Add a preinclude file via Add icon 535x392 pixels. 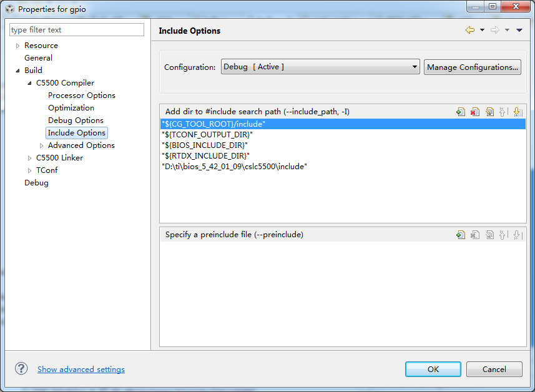click(x=461, y=234)
